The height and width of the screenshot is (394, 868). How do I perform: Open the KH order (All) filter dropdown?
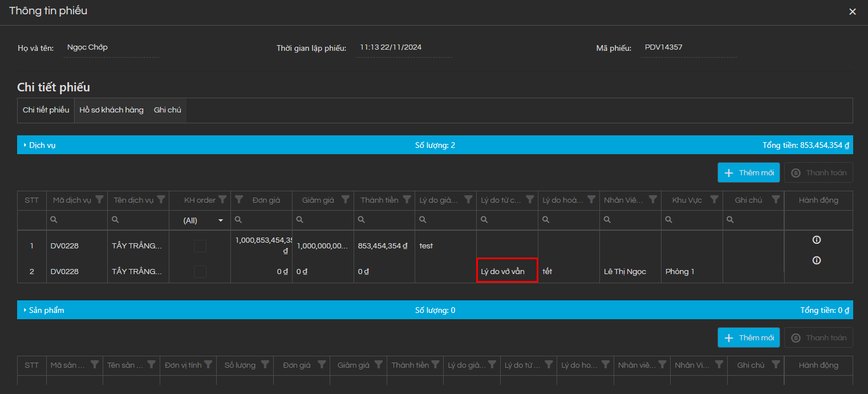point(220,220)
